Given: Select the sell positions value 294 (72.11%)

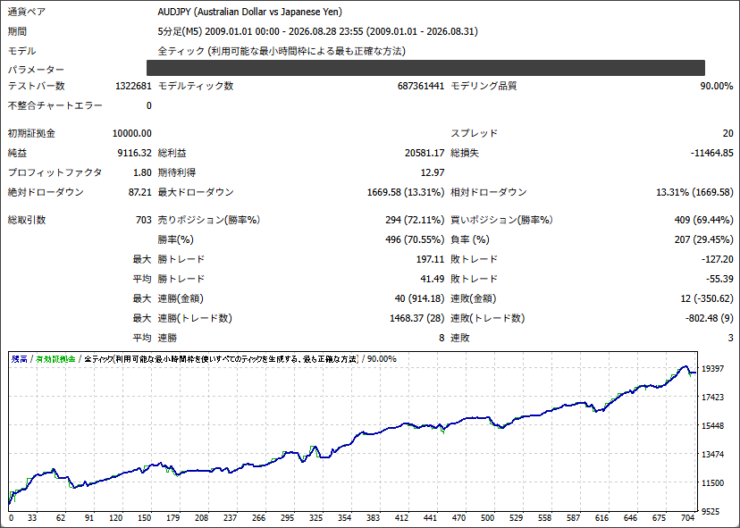Looking at the screenshot, I should [415, 220].
